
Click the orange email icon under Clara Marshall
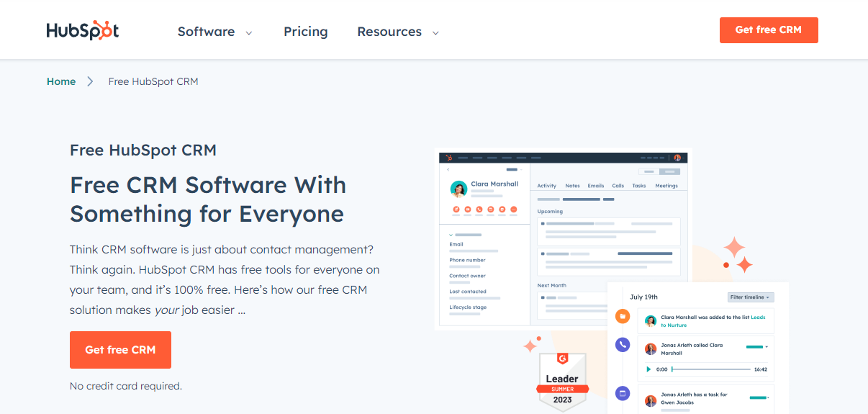pyautogui.click(x=468, y=210)
